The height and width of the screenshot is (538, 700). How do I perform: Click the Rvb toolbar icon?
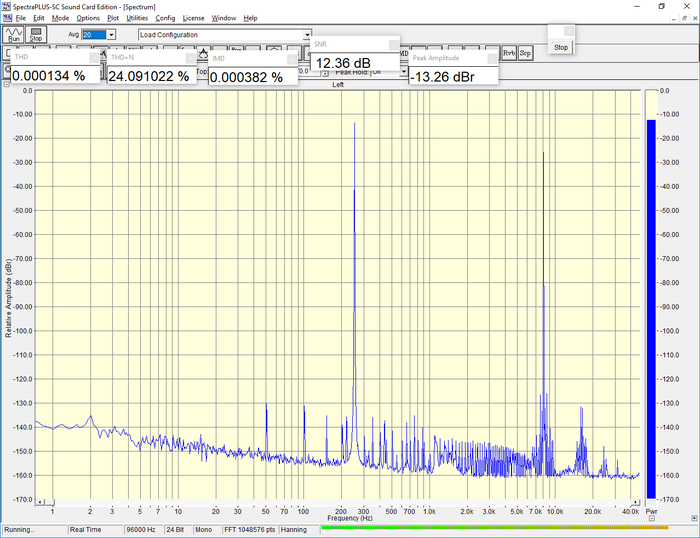pos(510,53)
